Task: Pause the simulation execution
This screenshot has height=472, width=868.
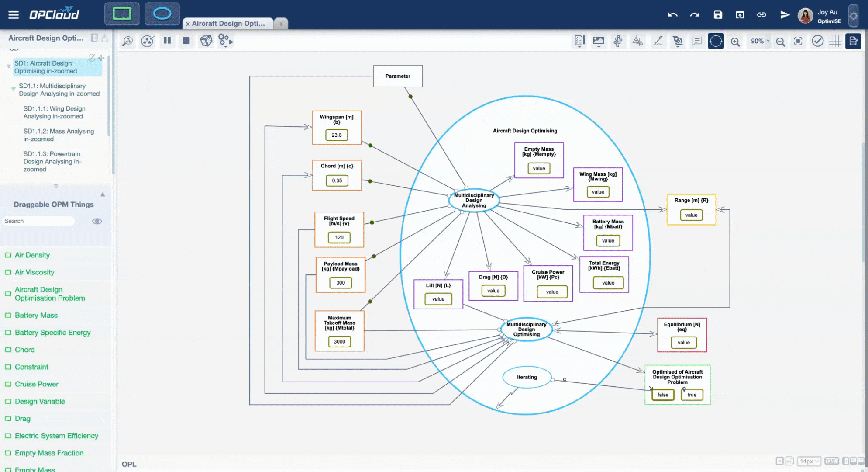Action: point(167,41)
